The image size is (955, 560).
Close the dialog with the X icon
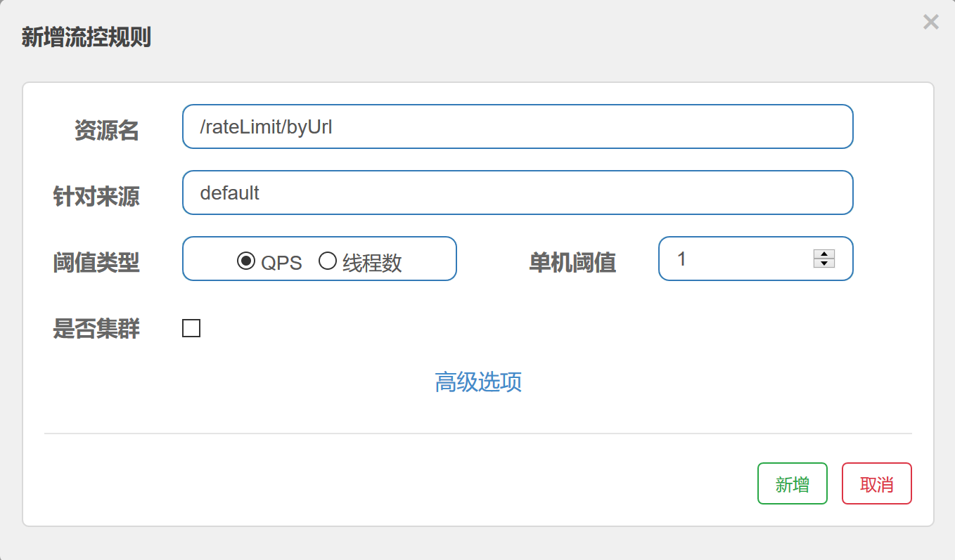[930, 22]
